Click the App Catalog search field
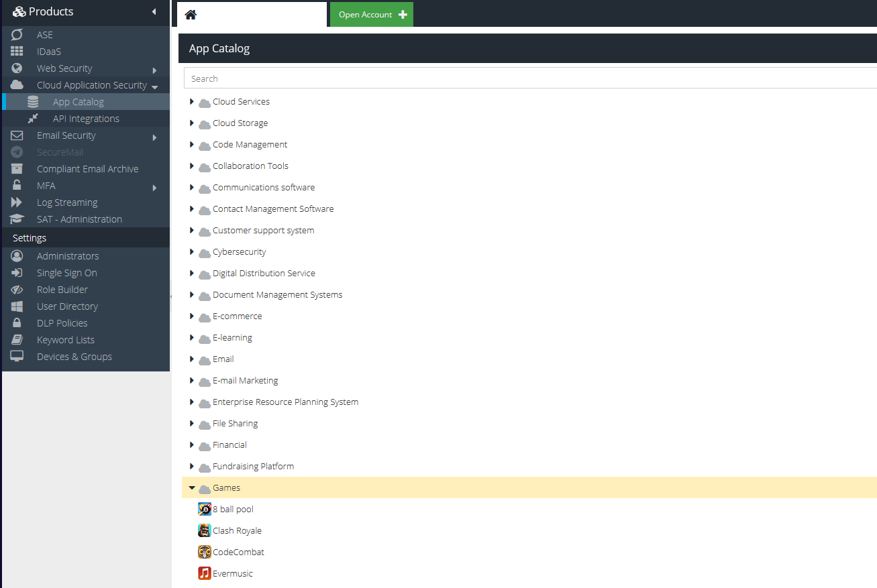The height and width of the screenshot is (588, 877). point(530,78)
